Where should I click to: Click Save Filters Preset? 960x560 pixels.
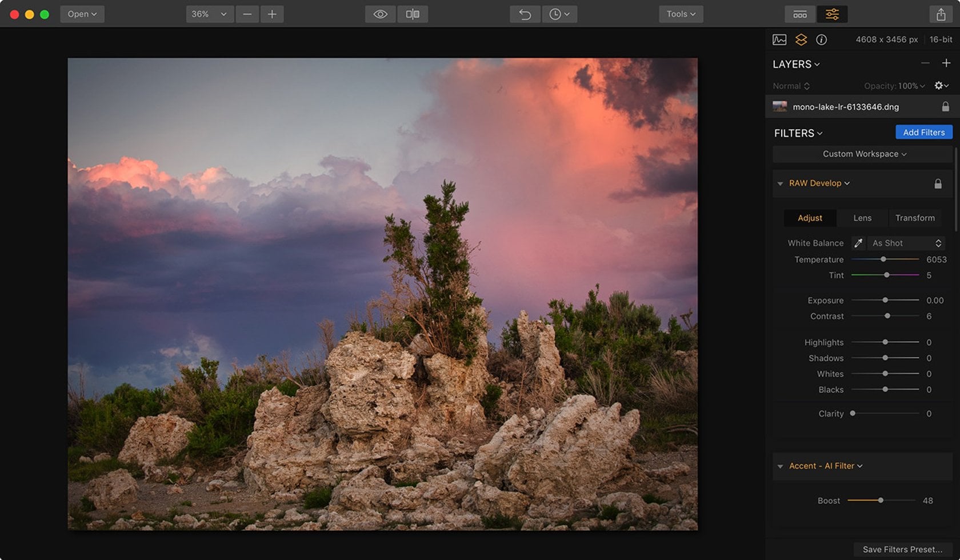click(x=902, y=549)
